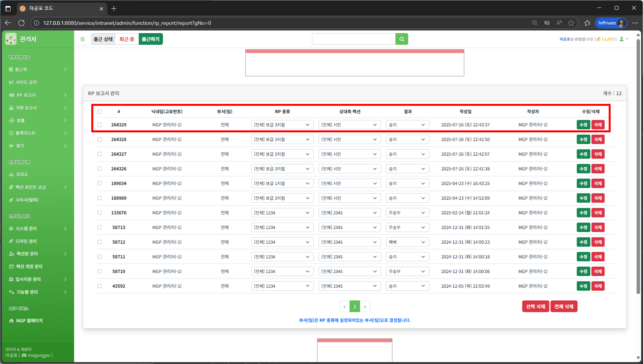Open browser settings and more menu
The height and width of the screenshot is (364, 643).
(x=635, y=23)
